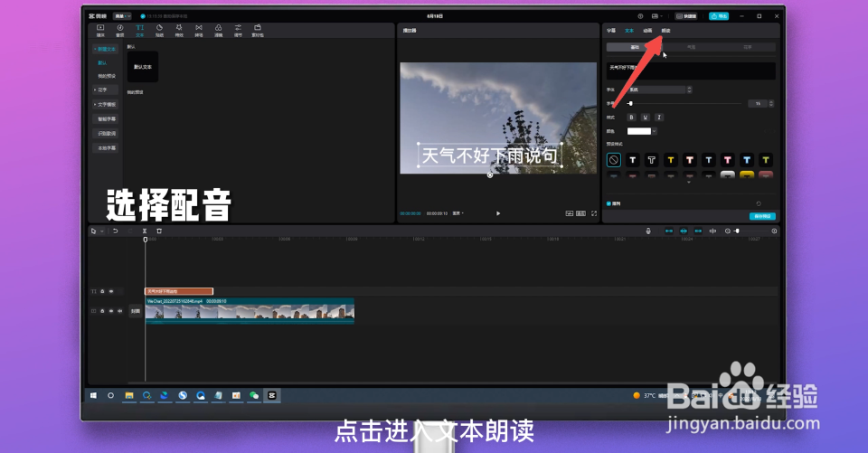Open 智能字幕 in the sidebar
Image resolution: width=868 pixels, height=453 pixels.
point(106,119)
